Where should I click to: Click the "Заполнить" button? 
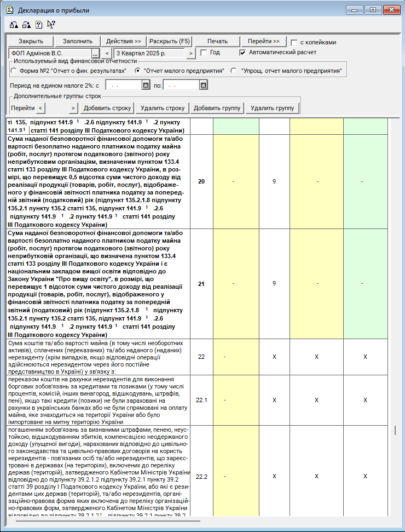pyautogui.click(x=78, y=42)
